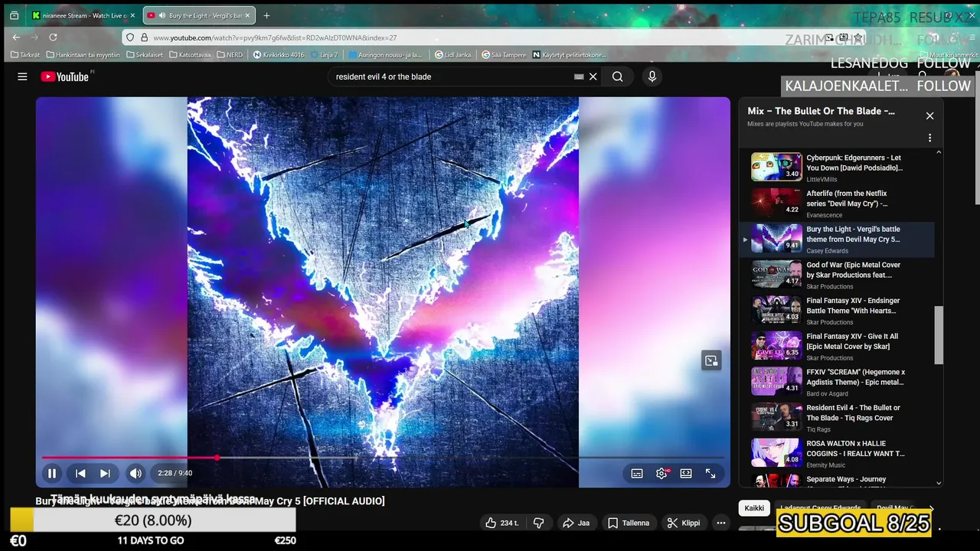Open the YouTube hamburger guide menu
The width and height of the screenshot is (980, 551).
(22, 77)
